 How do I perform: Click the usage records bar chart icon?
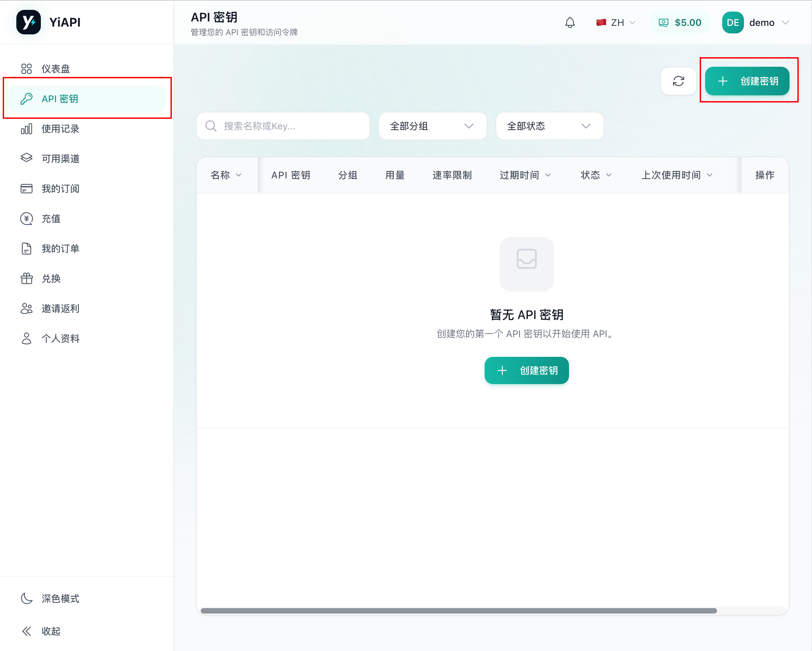(x=26, y=129)
